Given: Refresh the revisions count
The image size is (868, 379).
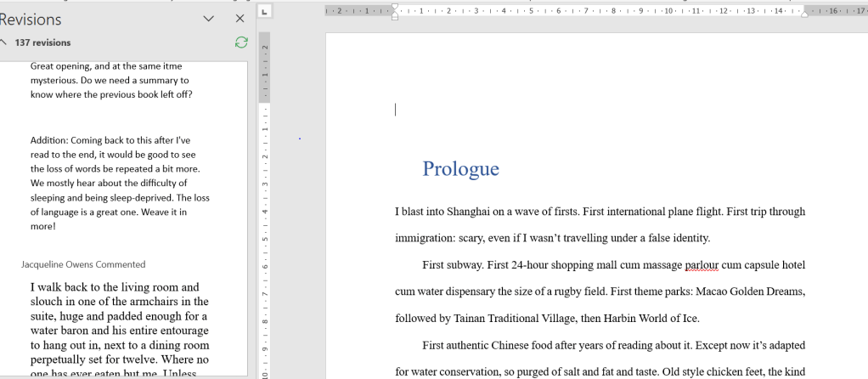Looking at the screenshot, I should [x=241, y=42].
